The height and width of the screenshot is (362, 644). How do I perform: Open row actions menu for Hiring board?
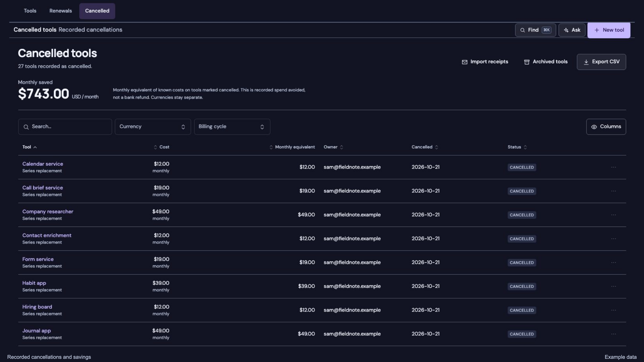tap(613, 310)
